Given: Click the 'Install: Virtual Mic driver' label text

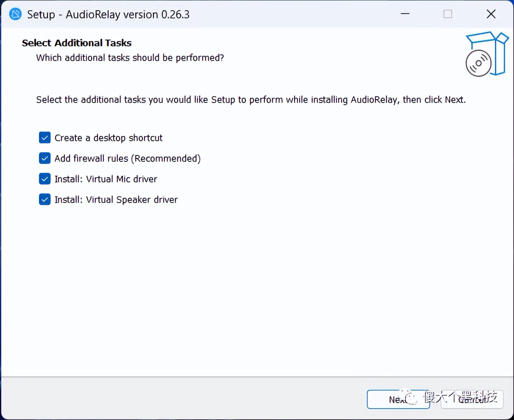Looking at the screenshot, I should tap(106, 179).
